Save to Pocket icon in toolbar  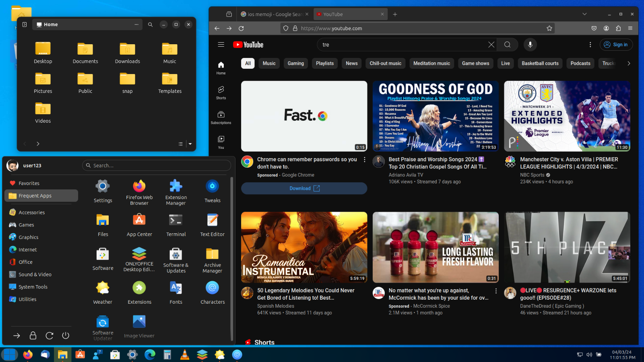[x=594, y=28]
